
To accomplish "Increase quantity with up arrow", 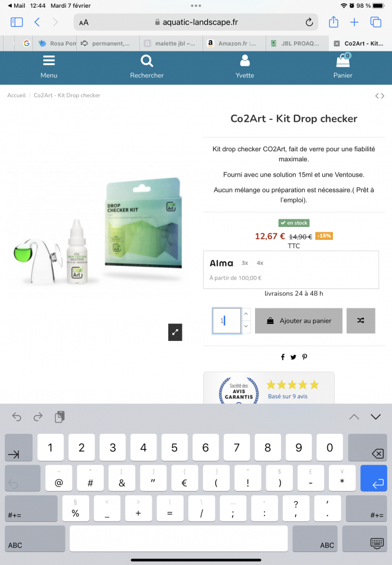I will click(246, 314).
